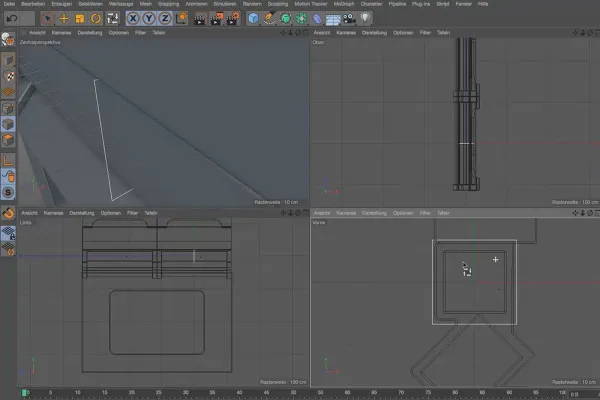Image resolution: width=600 pixels, height=400 pixels.
Task: Open the floor environment objects icon
Action: [x=333, y=18]
